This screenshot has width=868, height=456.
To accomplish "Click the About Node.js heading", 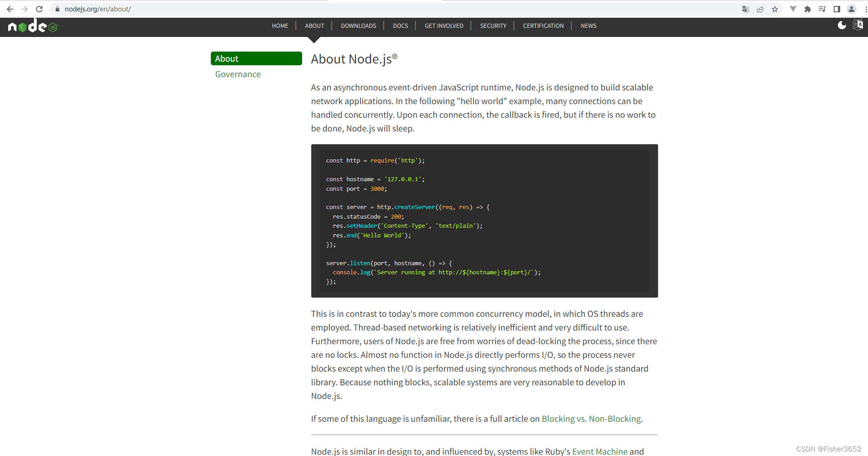I will coord(354,59).
